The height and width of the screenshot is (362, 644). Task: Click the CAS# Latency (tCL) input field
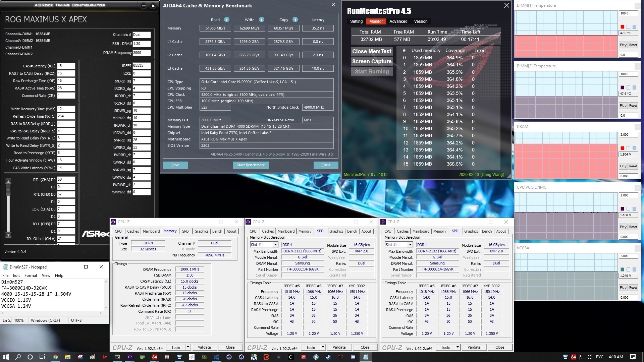click(66, 66)
